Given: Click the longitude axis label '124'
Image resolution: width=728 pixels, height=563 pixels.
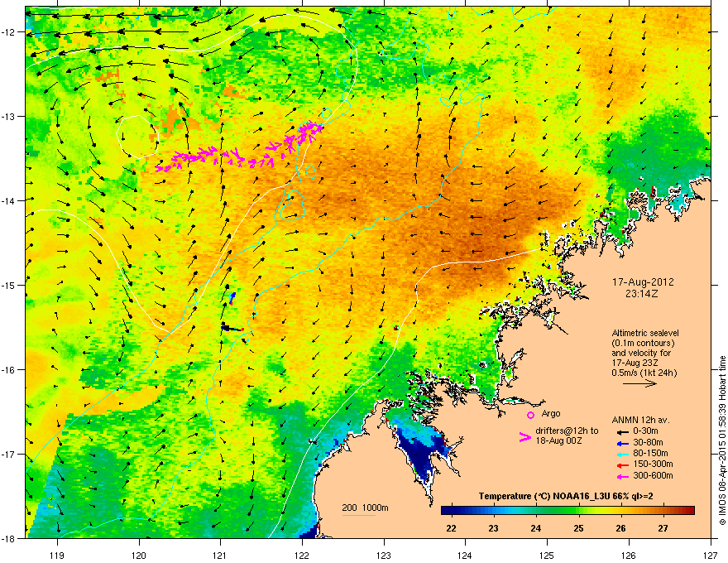Looking at the screenshot, I should pyautogui.click(x=465, y=555).
